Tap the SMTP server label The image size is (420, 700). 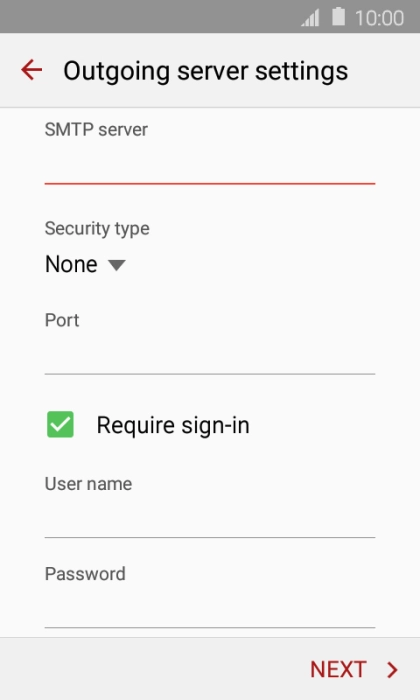tap(96, 129)
